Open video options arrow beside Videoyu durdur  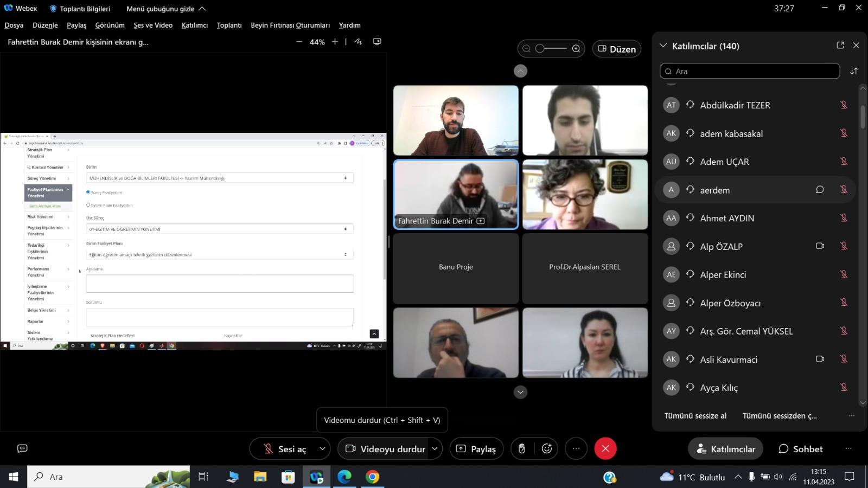click(435, 448)
